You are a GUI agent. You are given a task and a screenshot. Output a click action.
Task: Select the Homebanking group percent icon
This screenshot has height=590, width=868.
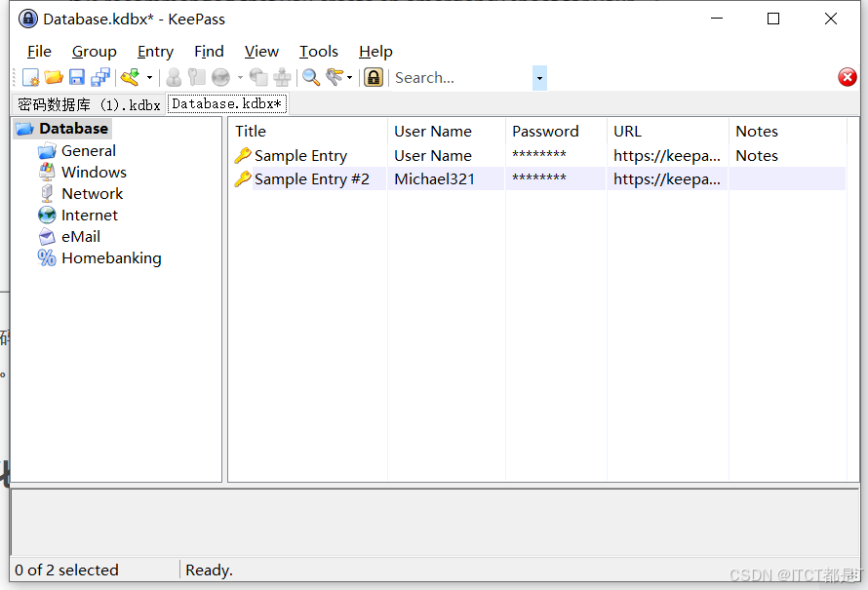[x=47, y=257]
